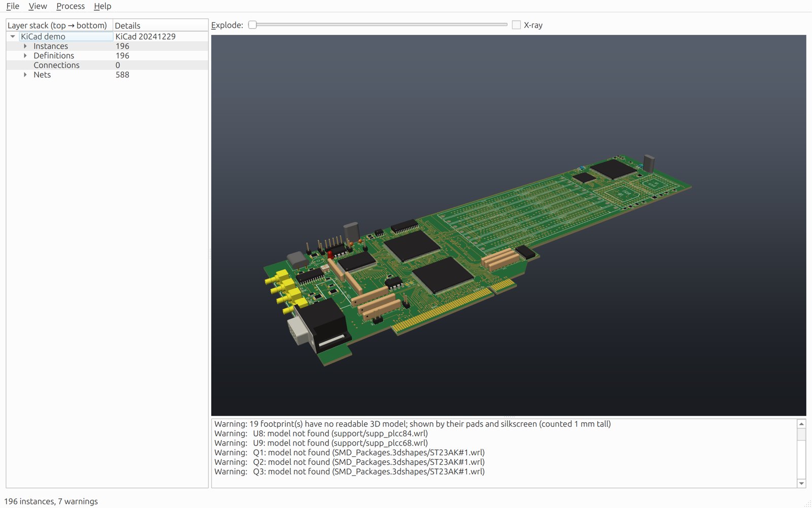Click the log panel scroll down arrow
This screenshot has width=812, height=508.
point(801,483)
